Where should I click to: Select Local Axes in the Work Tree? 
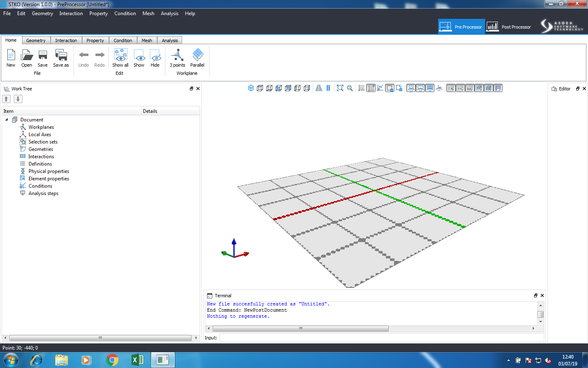point(40,135)
